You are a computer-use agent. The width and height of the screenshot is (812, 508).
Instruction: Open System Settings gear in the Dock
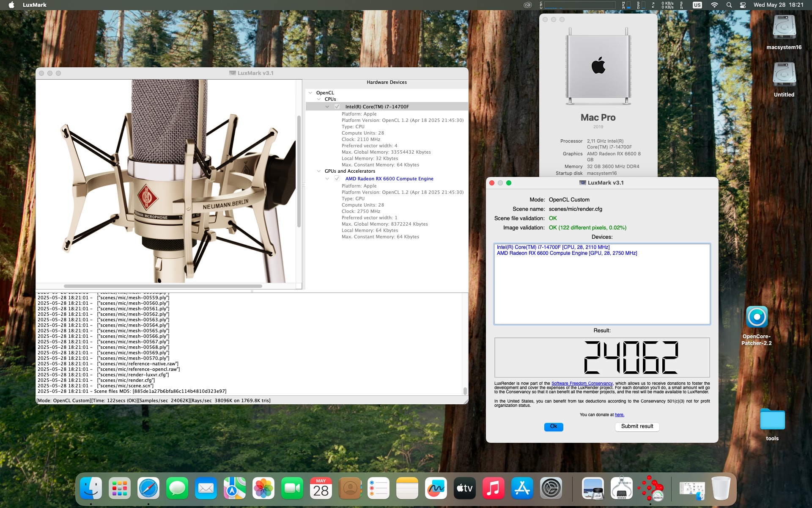point(551,489)
